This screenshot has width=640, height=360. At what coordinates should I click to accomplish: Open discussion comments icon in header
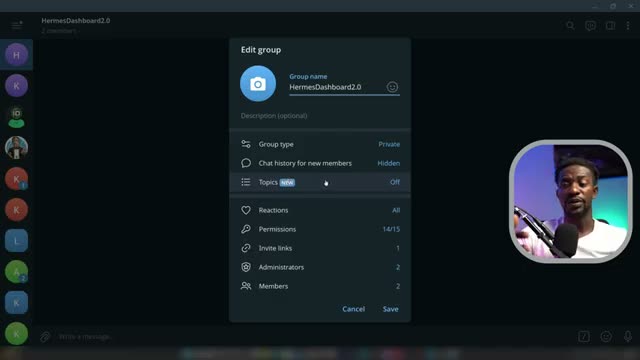(x=590, y=26)
